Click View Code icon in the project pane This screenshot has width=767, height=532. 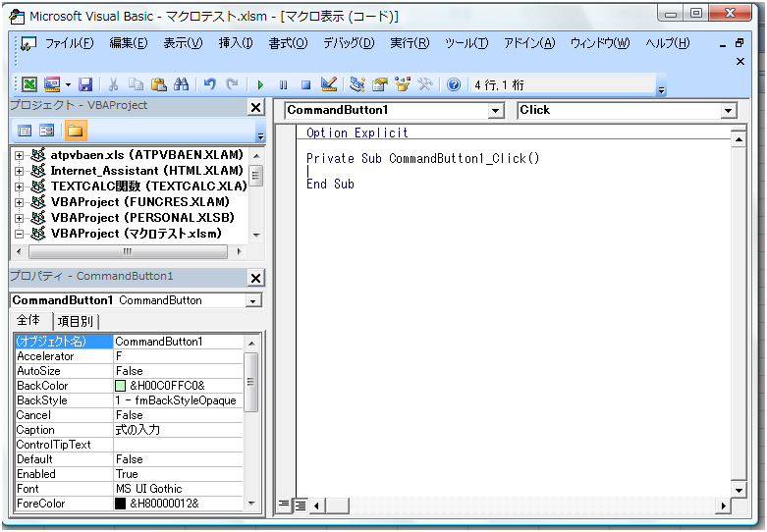(x=25, y=131)
